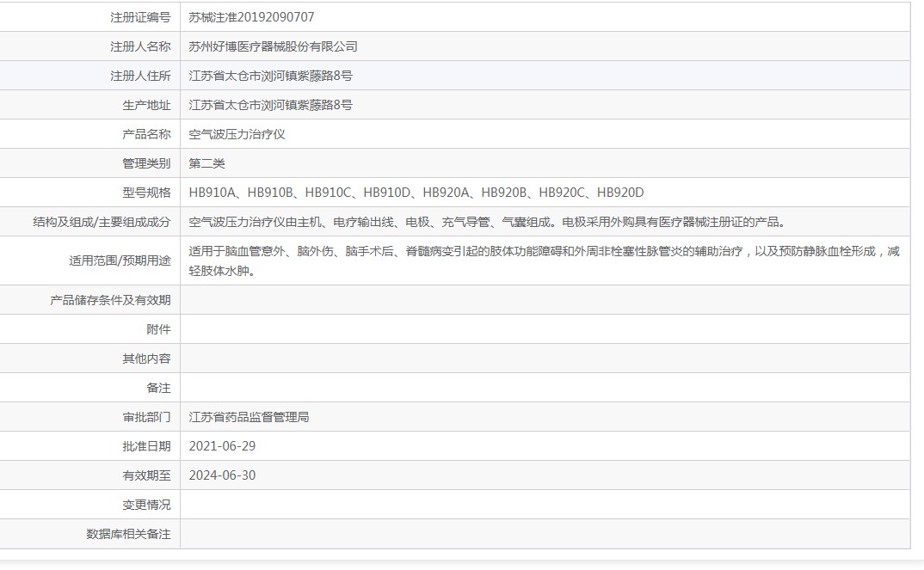Select the 第二类 category value

click(206, 163)
